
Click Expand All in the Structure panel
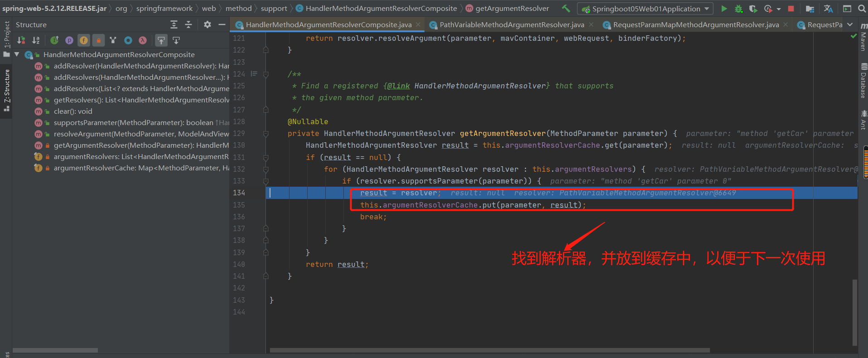tap(174, 24)
